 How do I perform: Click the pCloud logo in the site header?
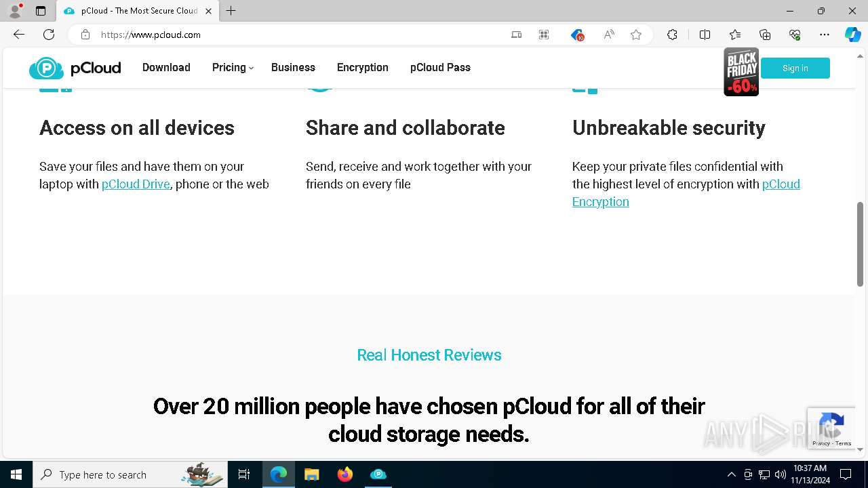(x=75, y=68)
